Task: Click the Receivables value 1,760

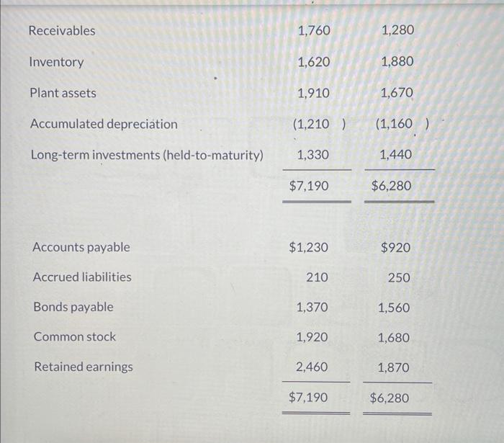Action: click(x=314, y=30)
